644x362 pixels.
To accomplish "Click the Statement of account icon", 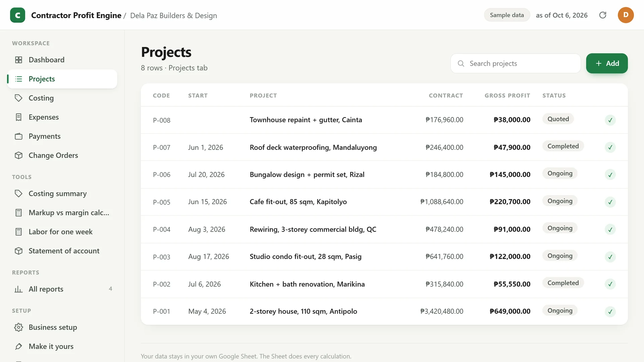I will (x=19, y=251).
